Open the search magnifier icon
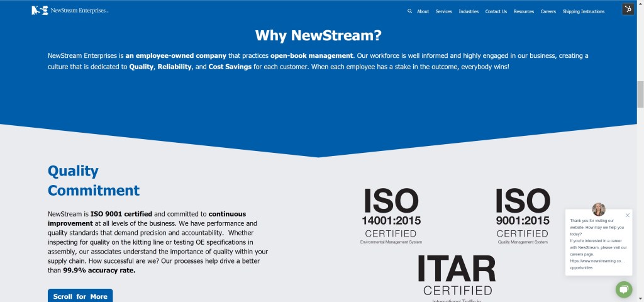This screenshot has height=302, width=644. 409,11
